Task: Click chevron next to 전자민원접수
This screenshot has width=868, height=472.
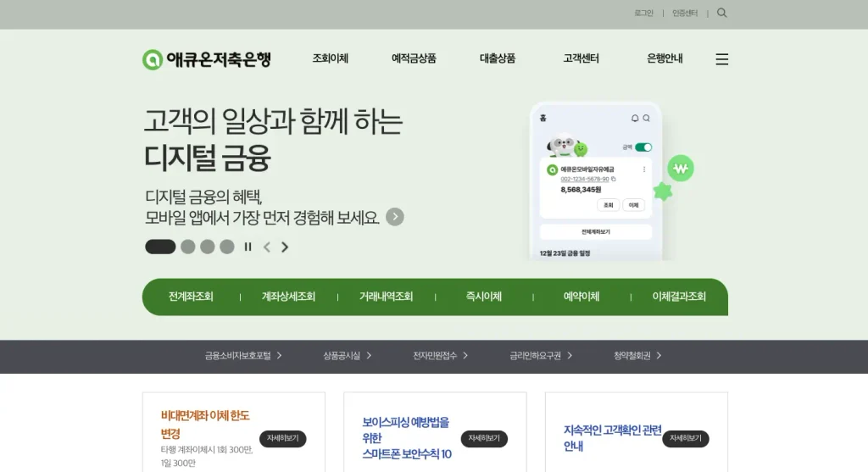Action: [x=465, y=356]
